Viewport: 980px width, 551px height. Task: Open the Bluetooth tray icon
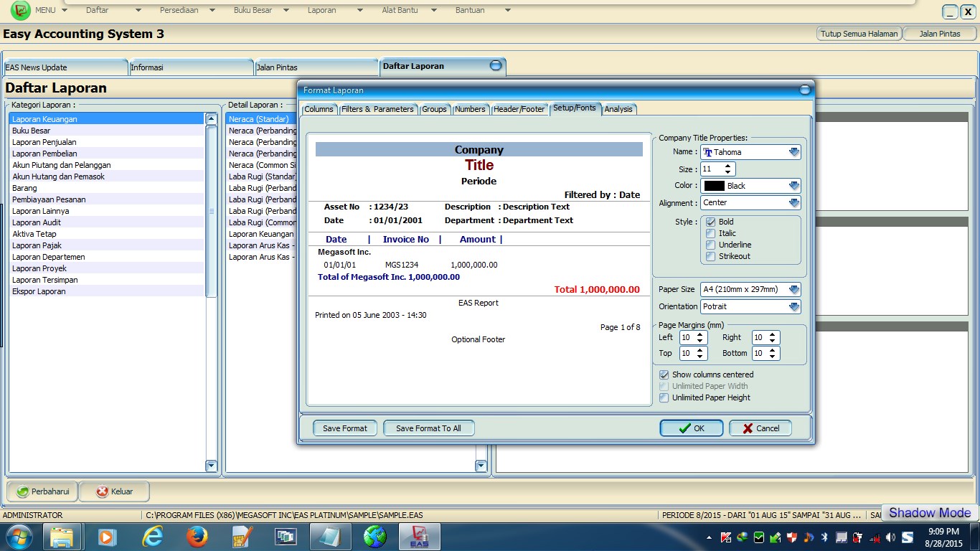pos(825,537)
